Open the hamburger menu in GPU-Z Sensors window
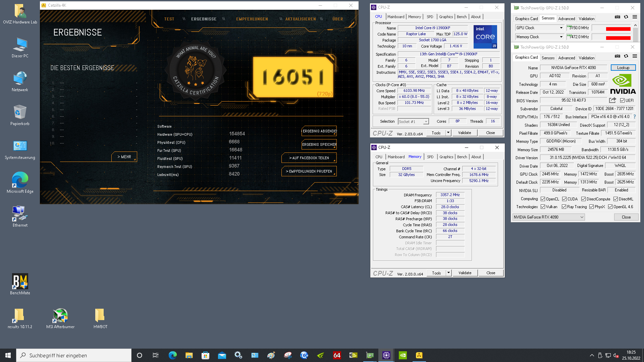Screen dimensions: 644x362 pos(635,17)
